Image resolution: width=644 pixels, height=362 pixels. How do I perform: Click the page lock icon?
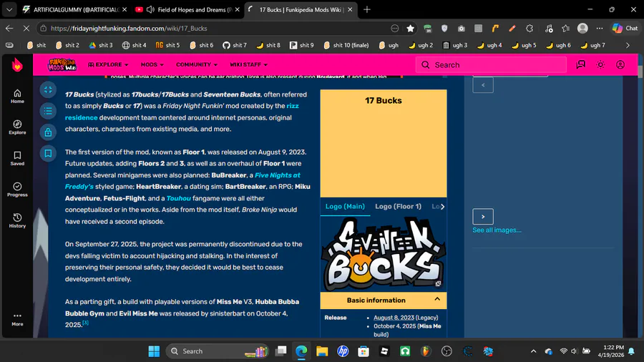48,132
